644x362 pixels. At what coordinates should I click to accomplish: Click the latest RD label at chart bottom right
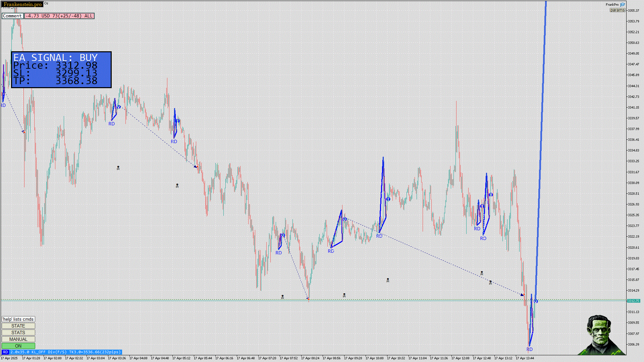pyautogui.click(x=529, y=349)
